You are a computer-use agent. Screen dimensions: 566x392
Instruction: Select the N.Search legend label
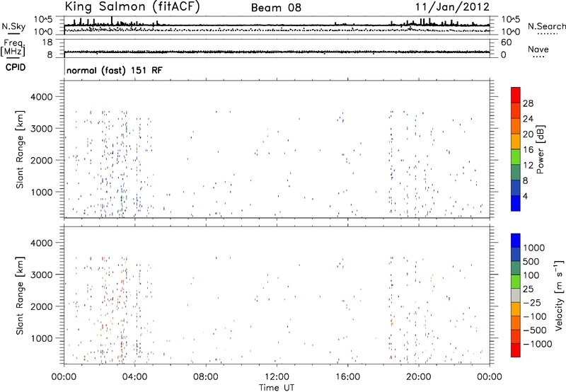pos(547,26)
